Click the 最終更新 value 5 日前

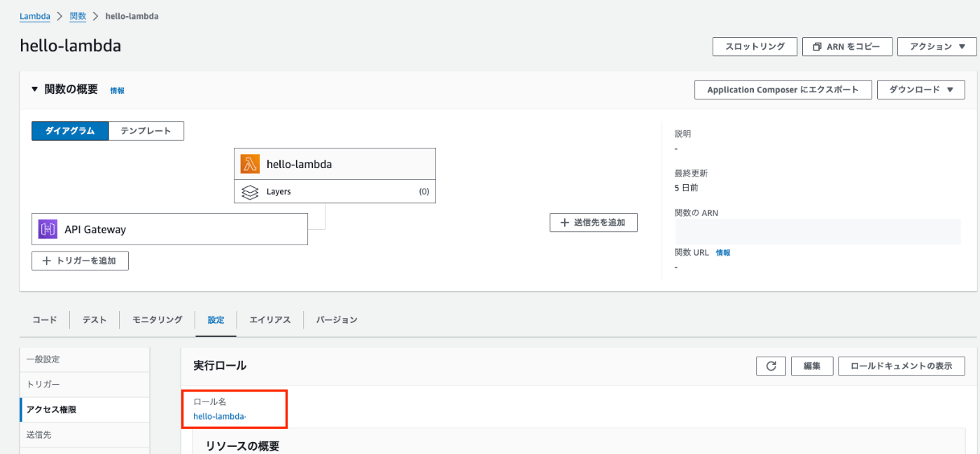[686, 188]
